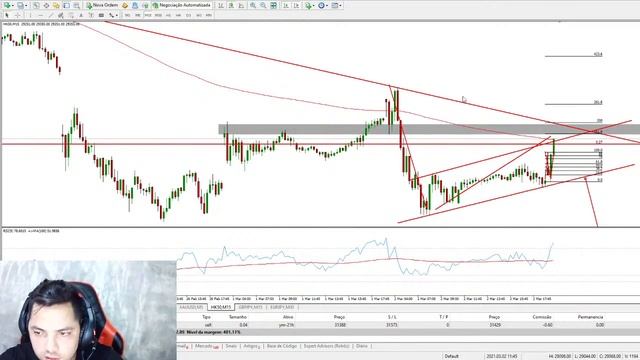640x360 pixels.
Task: Switch timeframe to MN
Action: tap(209, 15)
